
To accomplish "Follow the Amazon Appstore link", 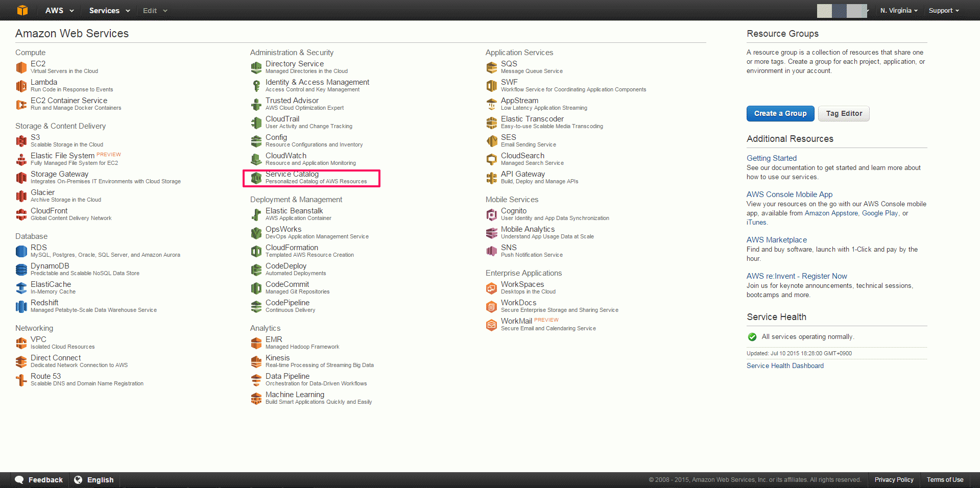I will pos(831,213).
